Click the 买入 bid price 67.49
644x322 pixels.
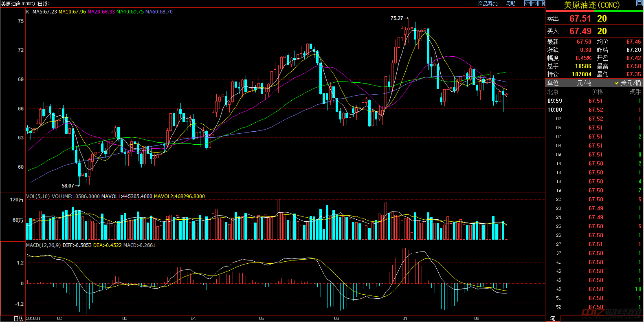pyautogui.click(x=580, y=31)
